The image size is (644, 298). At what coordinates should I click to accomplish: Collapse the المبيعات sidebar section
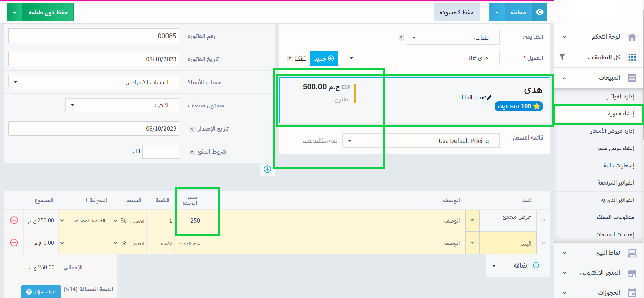click(x=564, y=78)
